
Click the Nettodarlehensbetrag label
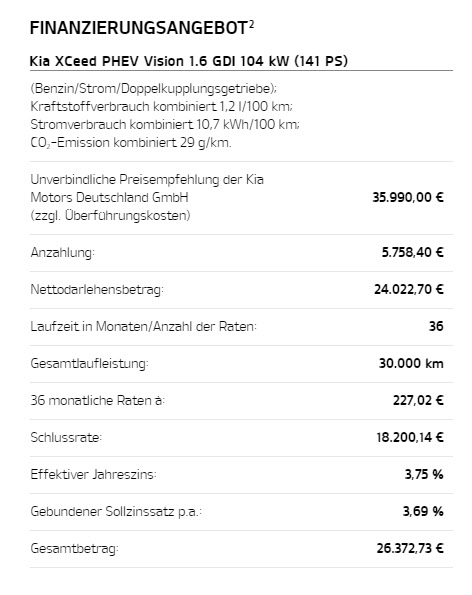click(97, 289)
